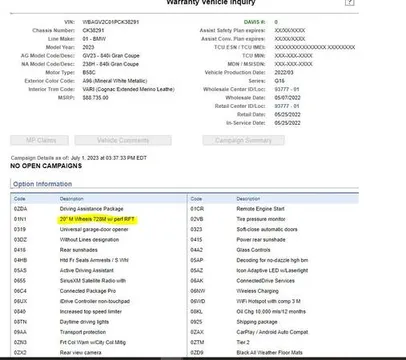Click the right Code column header

[x=196, y=199]
